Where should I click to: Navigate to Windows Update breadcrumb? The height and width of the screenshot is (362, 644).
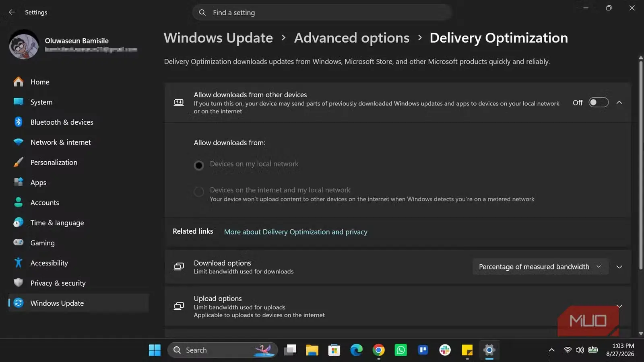(218, 38)
